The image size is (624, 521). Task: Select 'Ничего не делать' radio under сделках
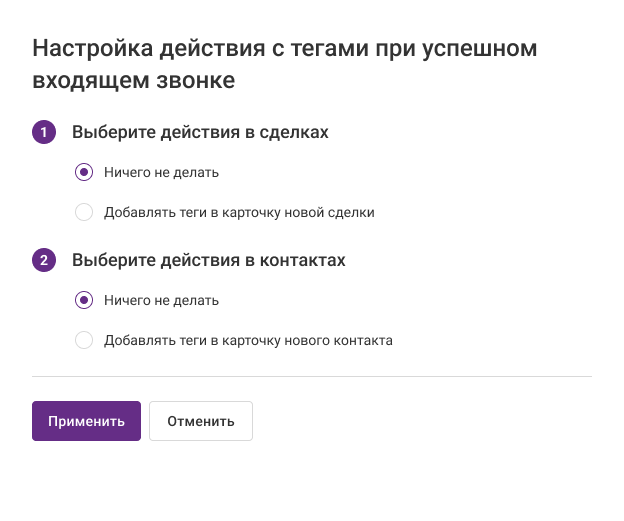pyautogui.click(x=84, y=172)
